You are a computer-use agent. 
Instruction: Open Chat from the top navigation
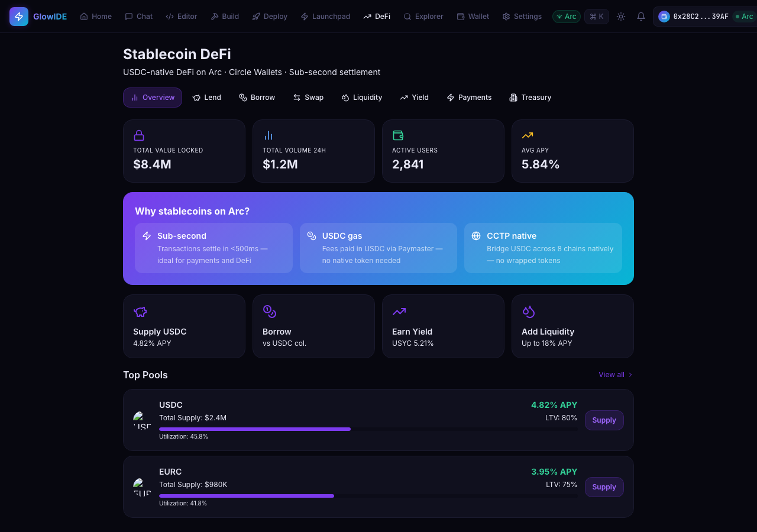pyautogui.click(x=139, y=17)
